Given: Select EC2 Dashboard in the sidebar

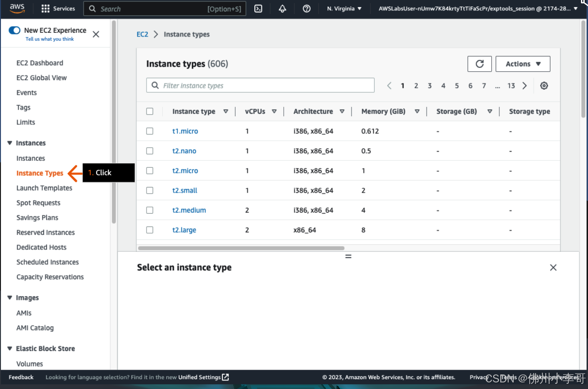Looking at the screenshot, I should click(x=39, y=63).
